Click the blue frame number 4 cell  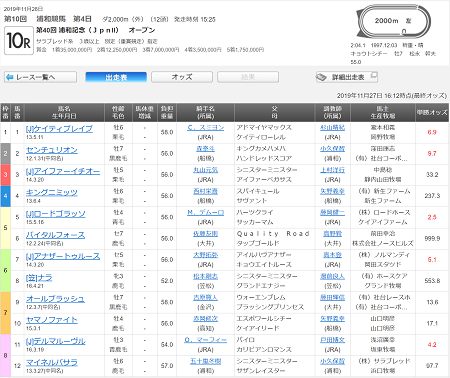point(5,196)
